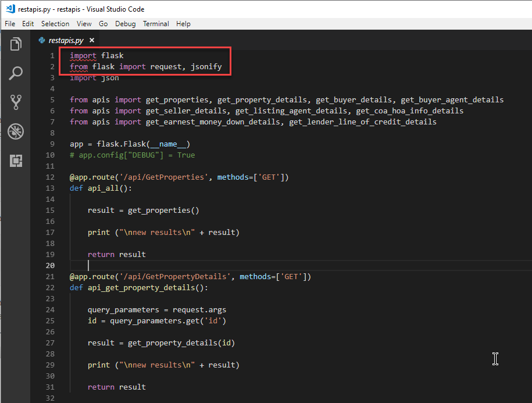This screenshot has width=532, height=403.
Task: Click 'get_listing_agent_details' on line 6
Action: (291, 111)
